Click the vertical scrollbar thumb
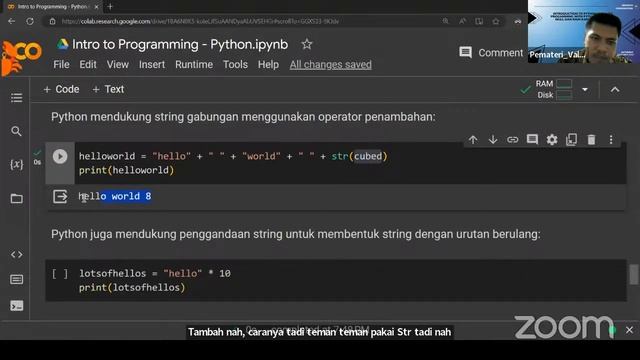 pyautogui.click(x=633, y=274)
